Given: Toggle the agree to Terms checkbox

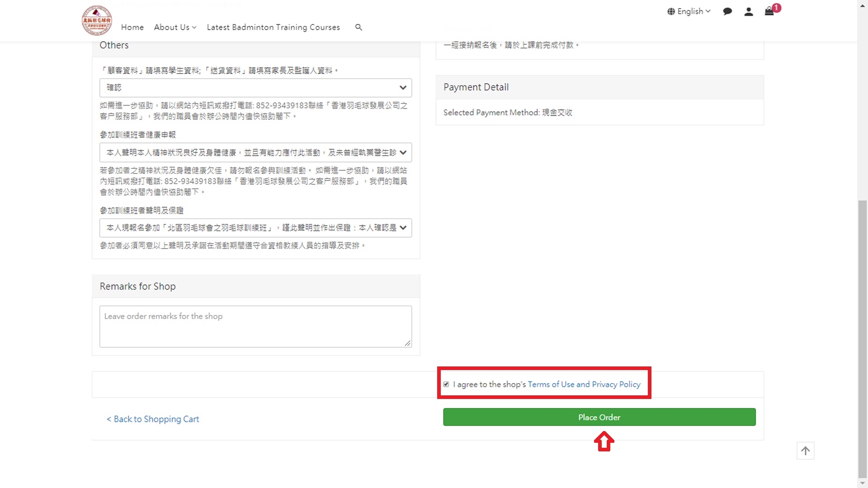Looking at the screenshot, I should [446, 384].
